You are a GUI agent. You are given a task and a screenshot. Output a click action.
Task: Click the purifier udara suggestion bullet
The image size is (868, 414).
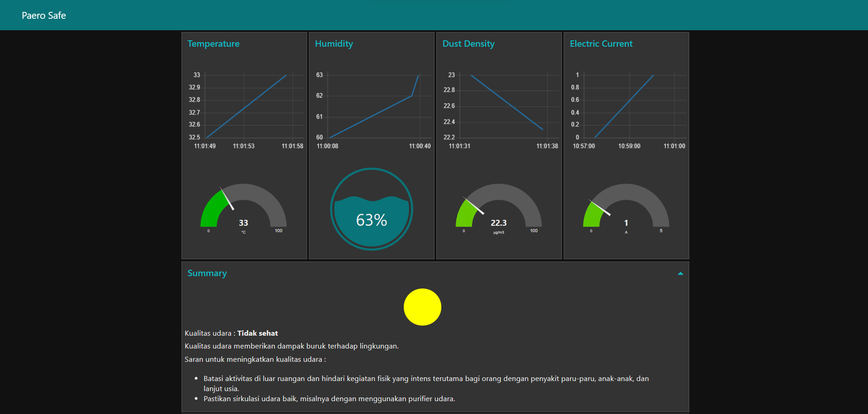[x=329, y=399]
